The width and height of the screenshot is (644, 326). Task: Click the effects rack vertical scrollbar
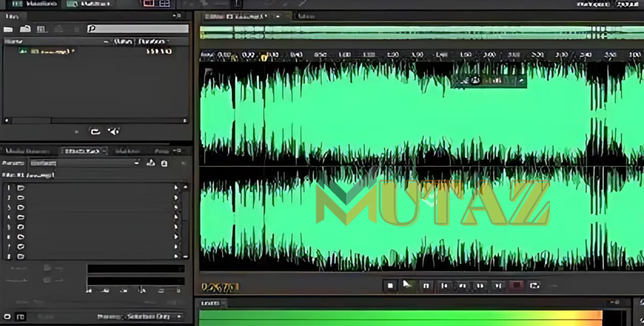185,221
